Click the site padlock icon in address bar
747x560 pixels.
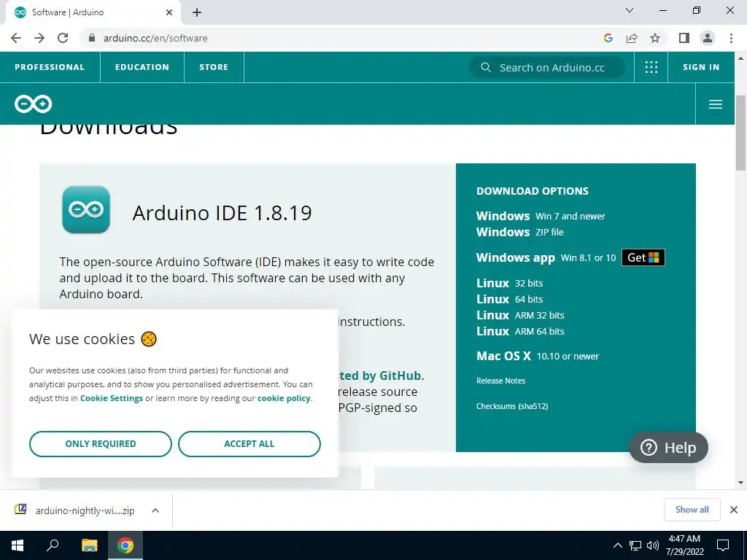(x=93, y=38)
